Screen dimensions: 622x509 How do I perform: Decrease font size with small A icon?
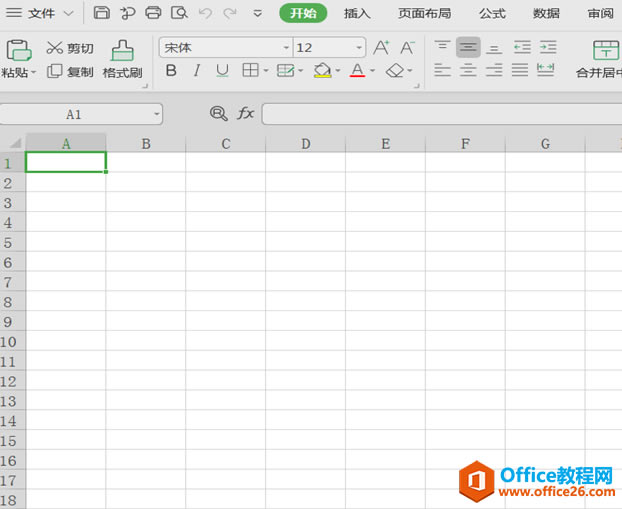[407, 48]
